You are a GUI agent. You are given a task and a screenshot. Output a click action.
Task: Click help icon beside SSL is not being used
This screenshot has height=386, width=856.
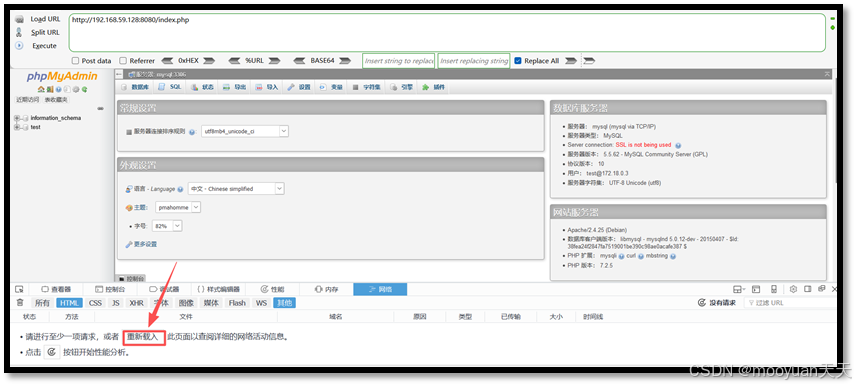(678, 145)
